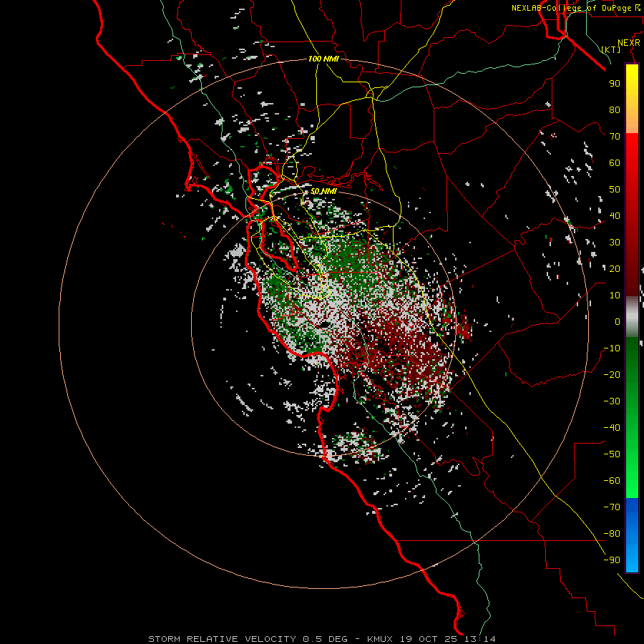Click the -40 scale value
Screen dimensions: 644x644
coord(612,428)
